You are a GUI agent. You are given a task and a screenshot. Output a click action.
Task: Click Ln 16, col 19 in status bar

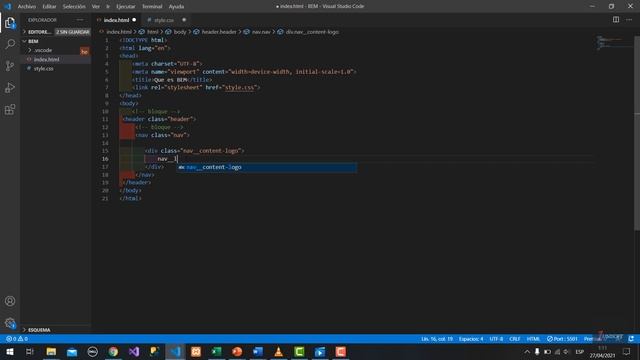(437, 339)
